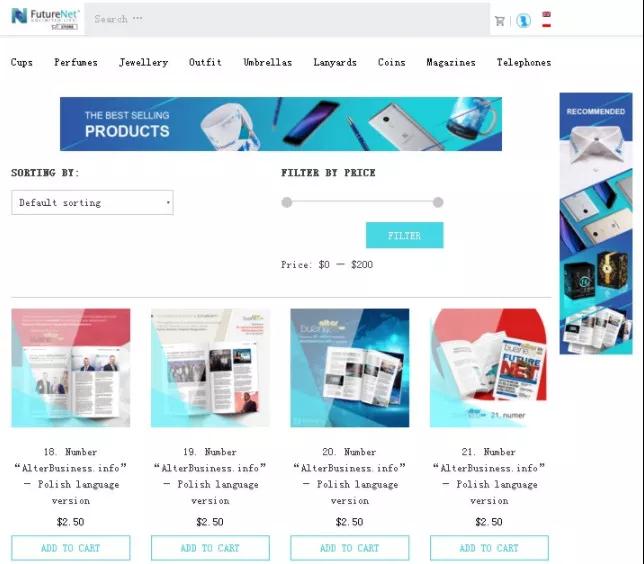Add issue 18 AlterBusiness.info to cart
644x564 pixels.
tap(71, 548)
